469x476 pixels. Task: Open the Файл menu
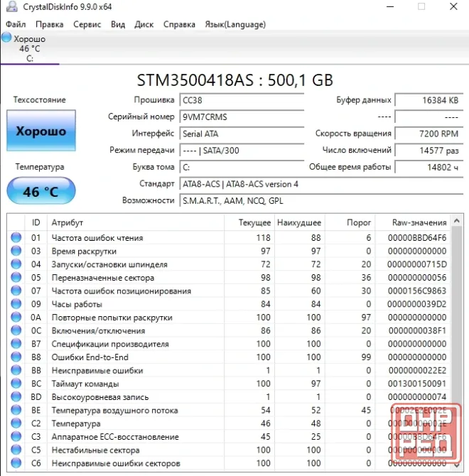(16, 24)
